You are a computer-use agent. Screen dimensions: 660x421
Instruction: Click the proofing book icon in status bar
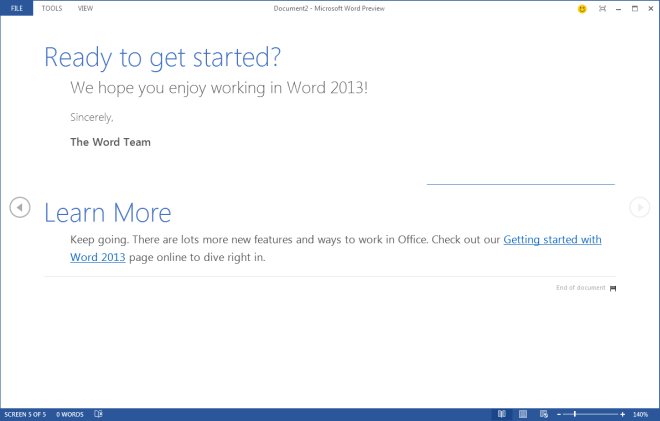pyautogui.click(x=98, y=414)
